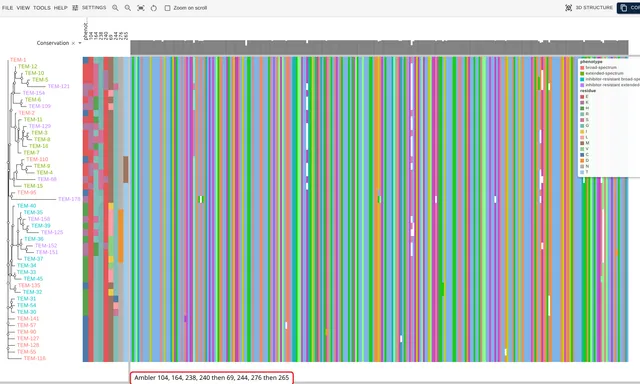The width and height of the screenshot is (640, 384).
Task: Click the copy icon in the dark button
Action: [624, 8]
